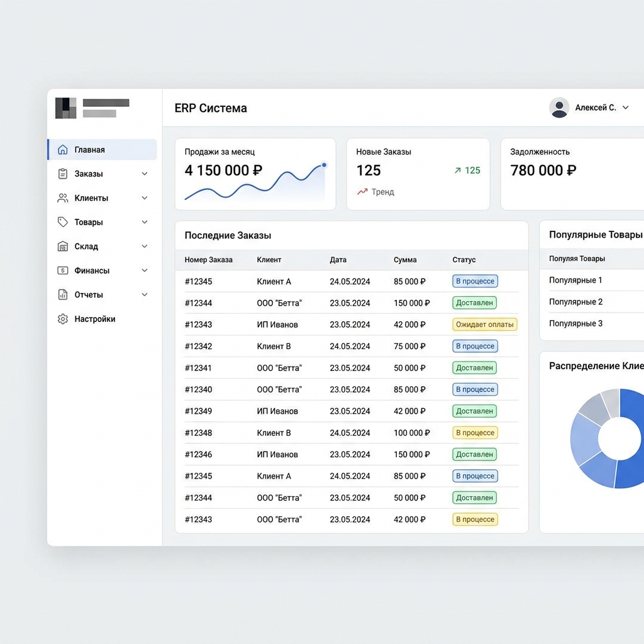Click the people icon beside Клиенты
Screen dimensions: 644x644
pyautogui.click(x=62, y=198)
